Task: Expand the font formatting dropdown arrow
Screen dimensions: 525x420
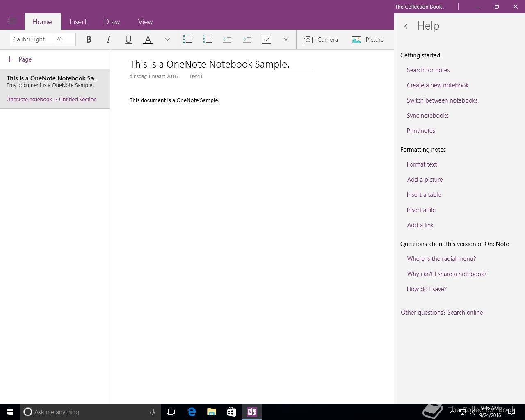Action: coord(167,39)
